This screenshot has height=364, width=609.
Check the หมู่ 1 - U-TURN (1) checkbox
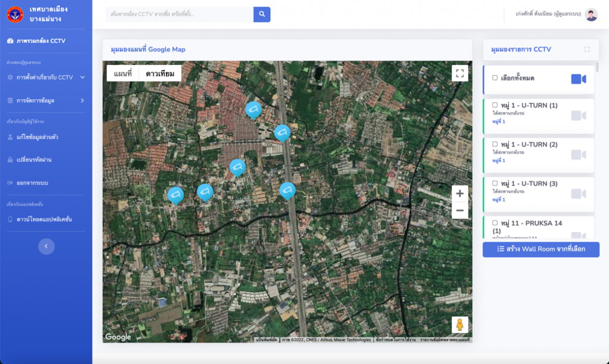(495, 105)
